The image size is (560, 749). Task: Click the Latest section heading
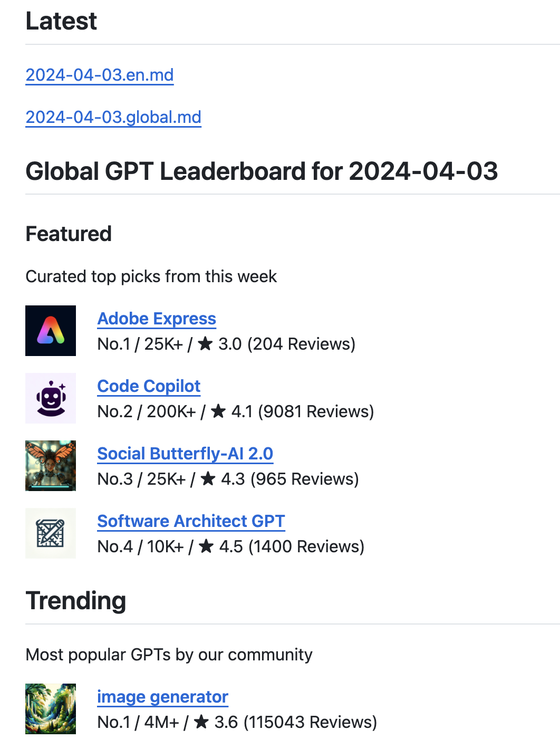point(61,21)
